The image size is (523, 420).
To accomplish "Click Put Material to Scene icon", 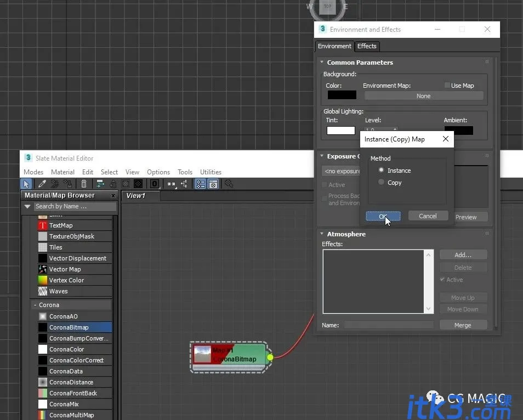I will [x=55, y=184].
